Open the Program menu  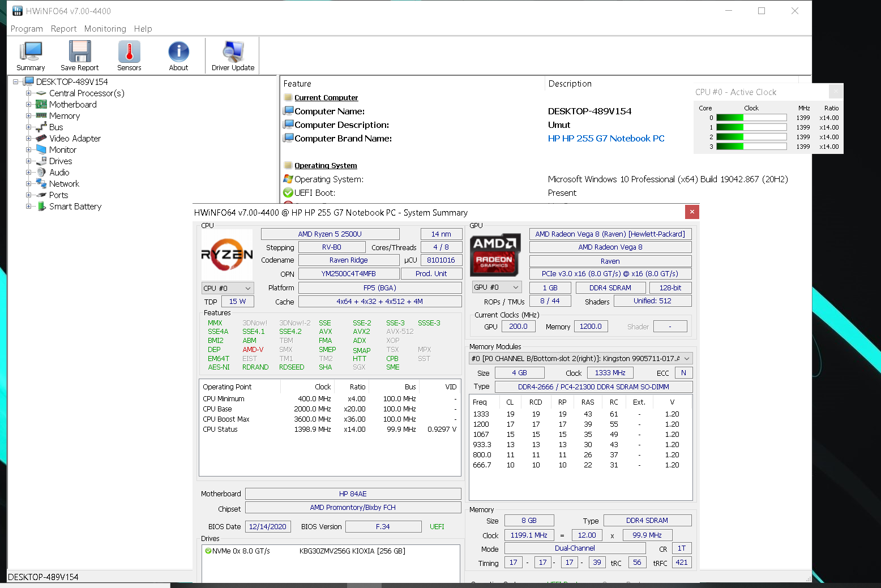(27, 29)
